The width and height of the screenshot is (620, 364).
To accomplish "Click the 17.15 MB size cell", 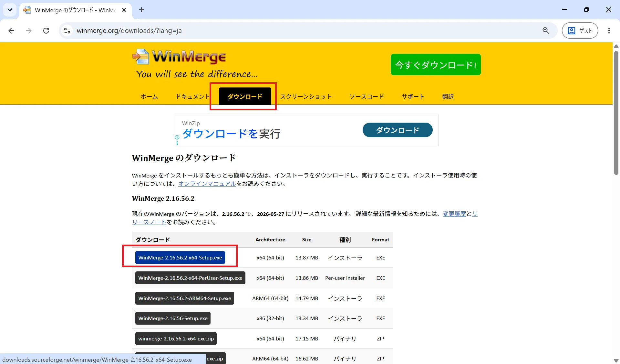I will [307, 339].
